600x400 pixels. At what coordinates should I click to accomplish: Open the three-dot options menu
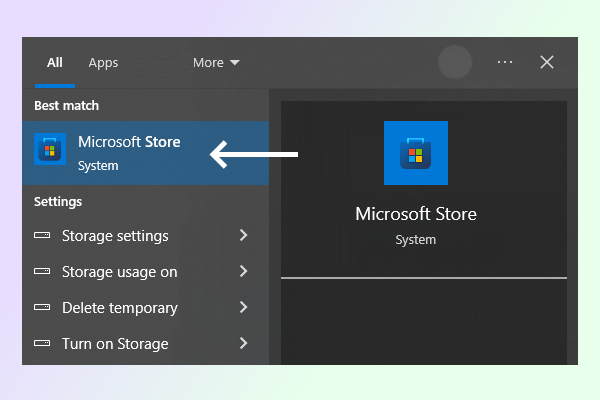pos(505,62)
